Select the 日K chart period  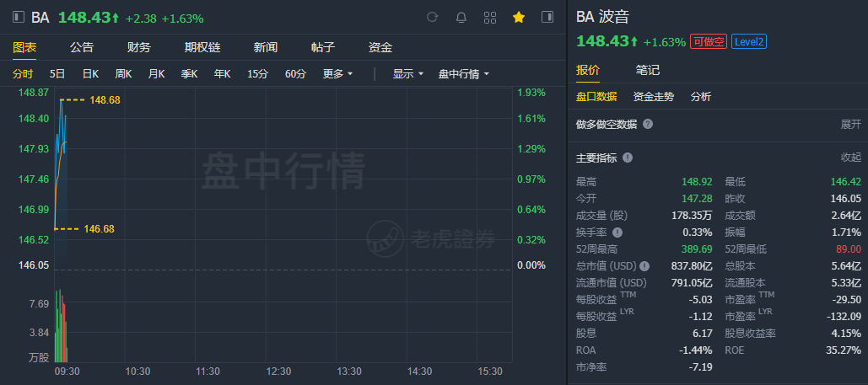[x=90, y=74]
